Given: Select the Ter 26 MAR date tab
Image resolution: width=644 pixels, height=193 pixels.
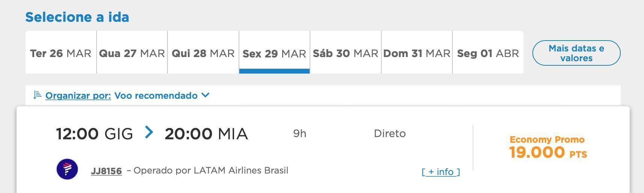Looking at the screenshot, I should coord(61,52).
